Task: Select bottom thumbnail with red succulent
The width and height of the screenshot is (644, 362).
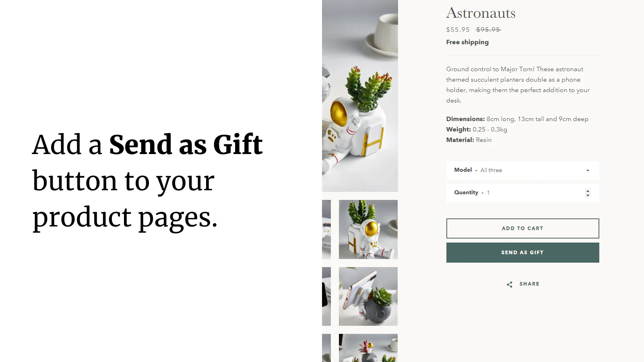Action: pyautogui.click(x=368, y=348)
